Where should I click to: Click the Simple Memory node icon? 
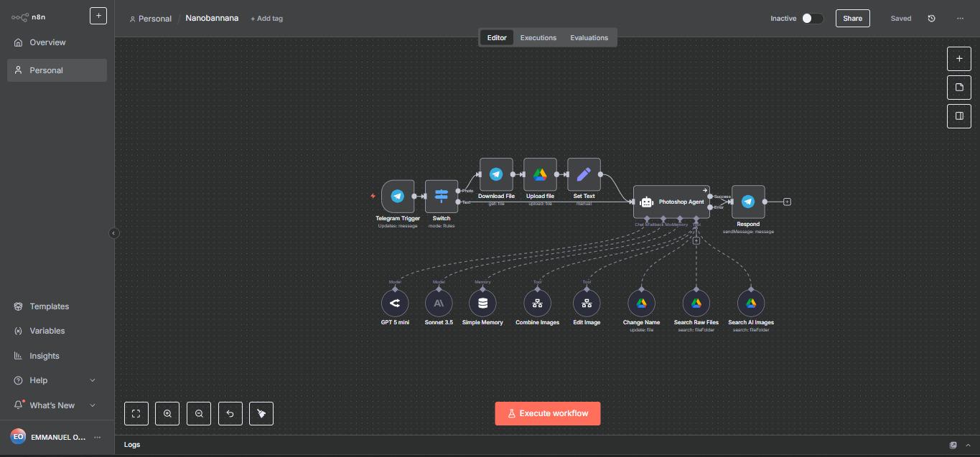coord(482,303)
